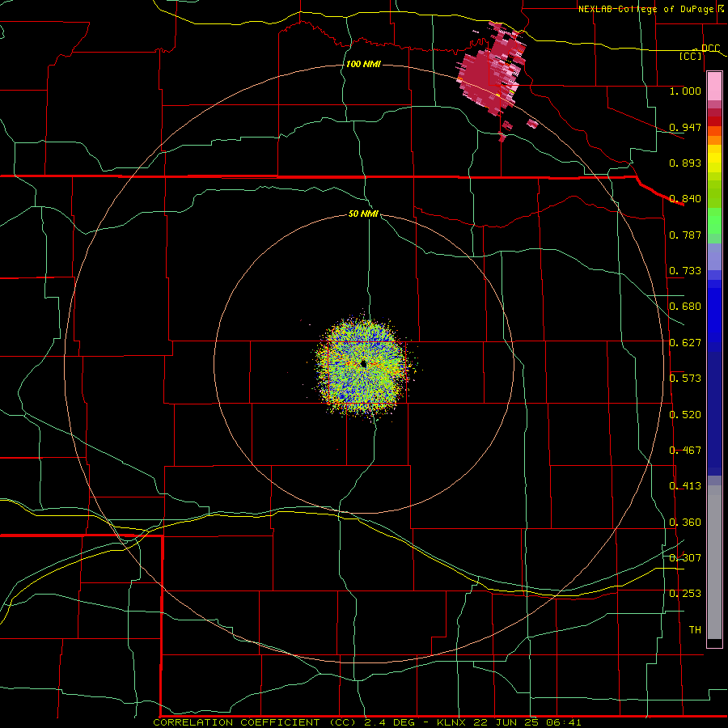Select the 0.787 color scale value
The width and height of the screenshot is (728, 728).
click(685, 235)
